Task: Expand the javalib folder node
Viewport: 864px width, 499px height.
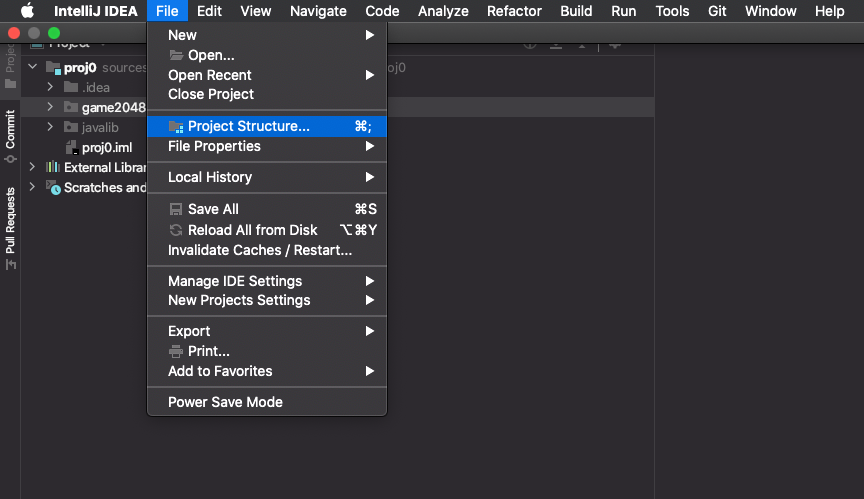Action: pyautogui.click(x=49, y=127)
